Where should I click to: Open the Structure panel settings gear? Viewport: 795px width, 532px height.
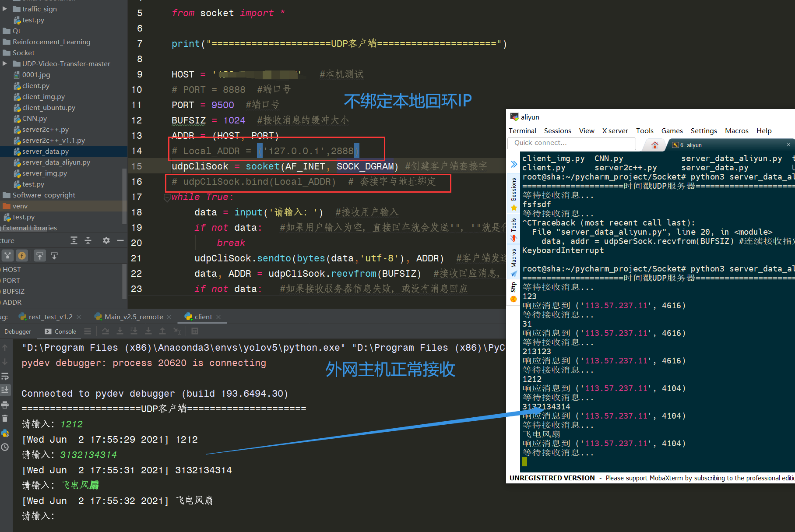106,240
